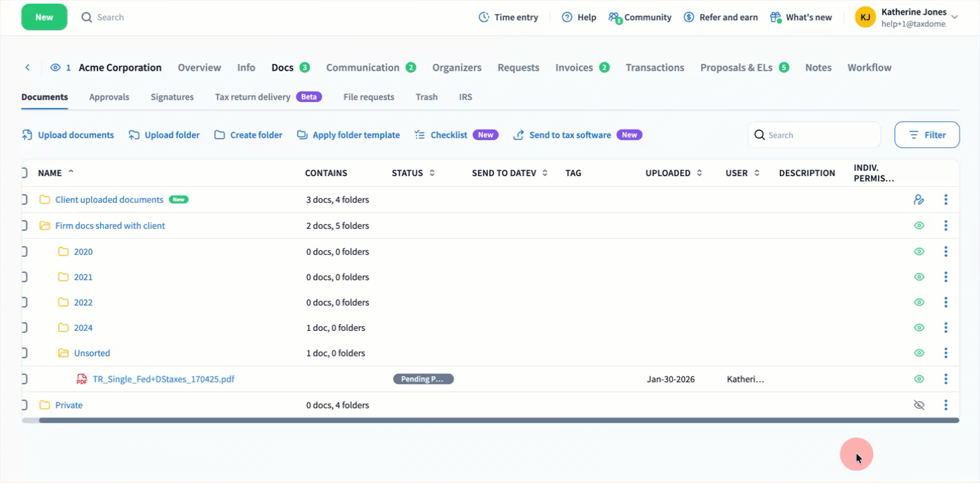Open the Signatures sub-tab
The width and height of the screenshot is (980, 483).
click(x=172, y=97)
